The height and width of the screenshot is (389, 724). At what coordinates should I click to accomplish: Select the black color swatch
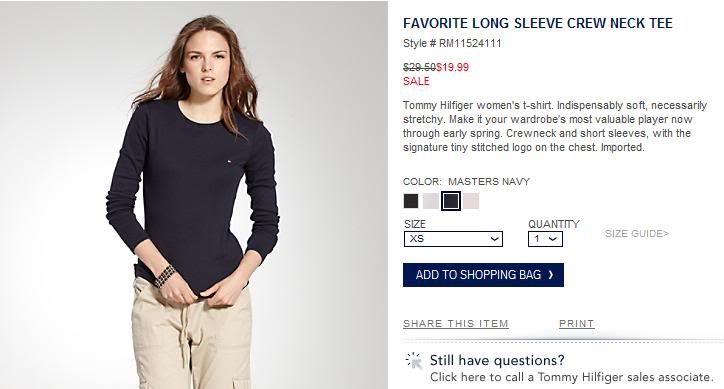(x=411, y=201)
